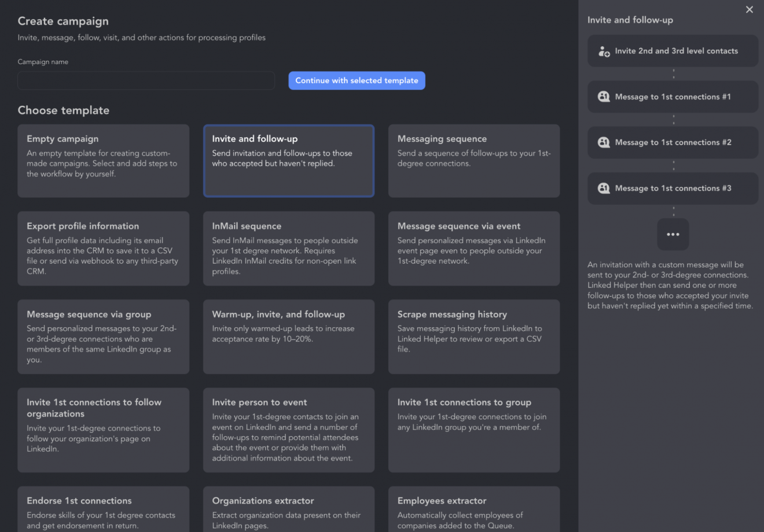
Task: Click the Create campaign heading area
Action: pos(63,21)
